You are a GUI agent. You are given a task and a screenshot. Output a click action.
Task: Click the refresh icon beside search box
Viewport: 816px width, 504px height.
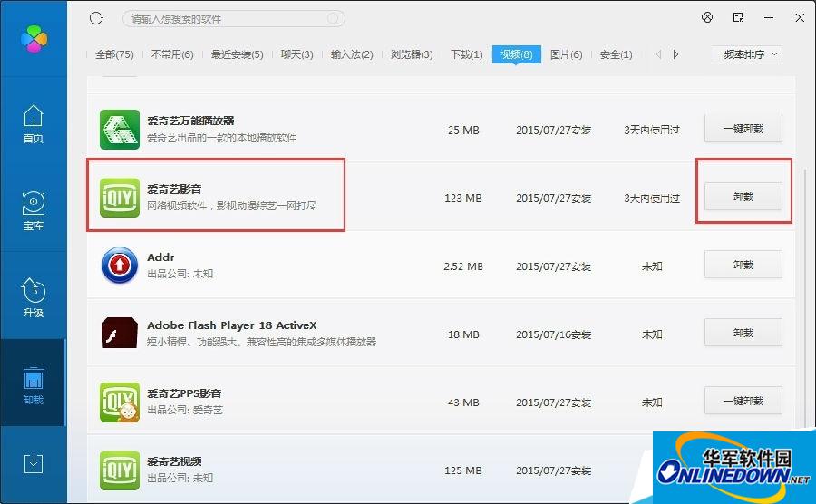(x=97, y=18)
